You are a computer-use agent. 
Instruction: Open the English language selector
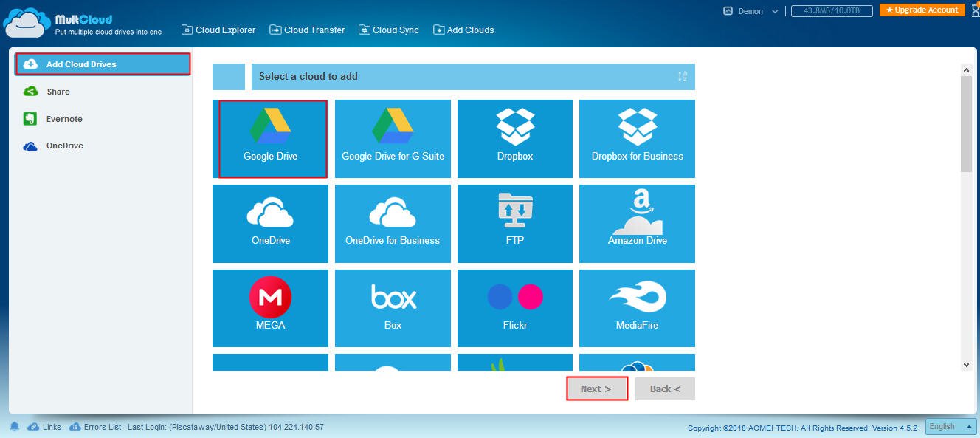pyautogui.click(x=950, y=427)
